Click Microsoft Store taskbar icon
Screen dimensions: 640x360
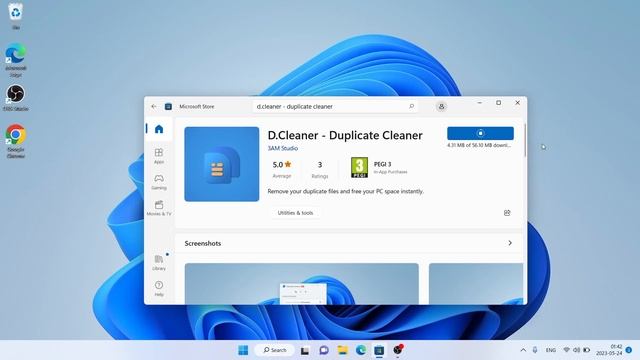[379, 350]
